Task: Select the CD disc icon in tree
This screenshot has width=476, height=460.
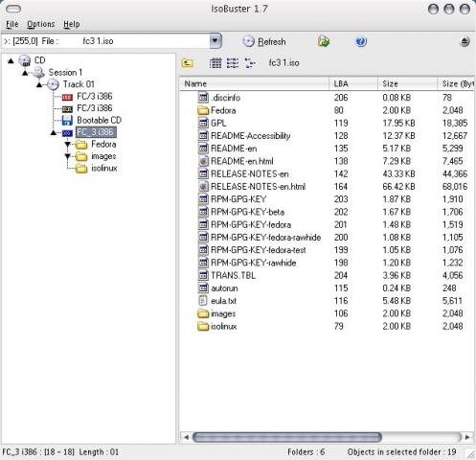Action: (x=25, y=60)
